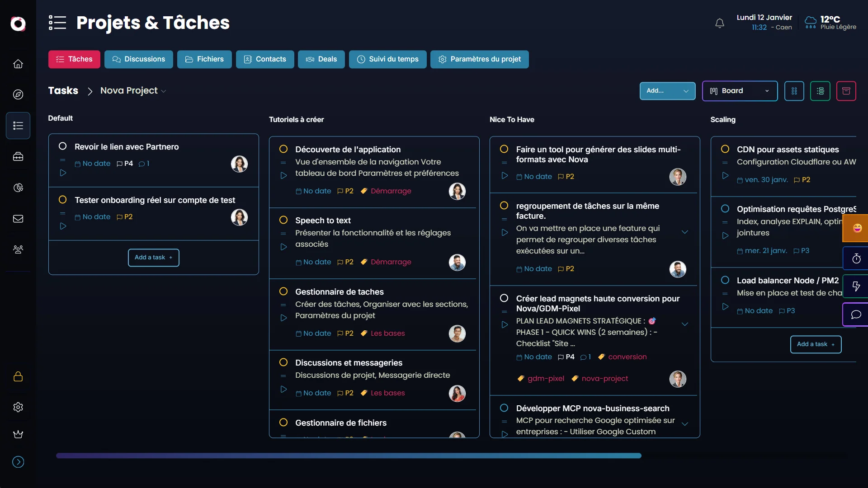Screen dimensions: 868x488
Task: Open the notifications bell icon
Action: point(720,23)
